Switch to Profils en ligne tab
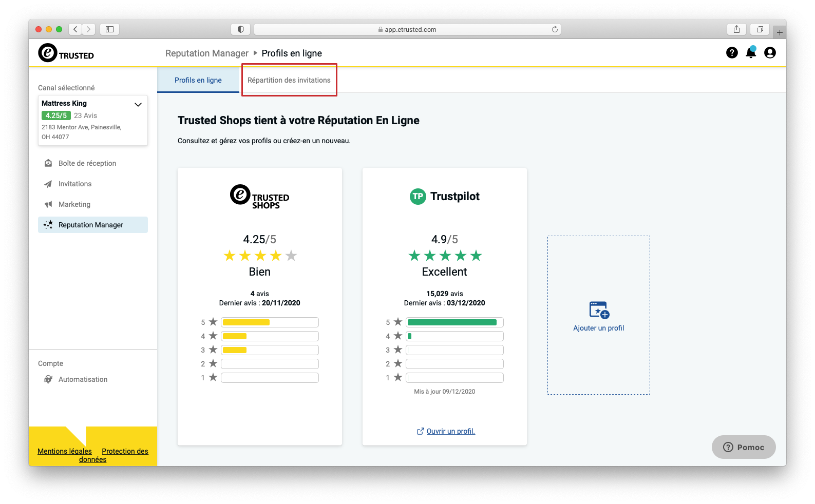 (198, 80)
